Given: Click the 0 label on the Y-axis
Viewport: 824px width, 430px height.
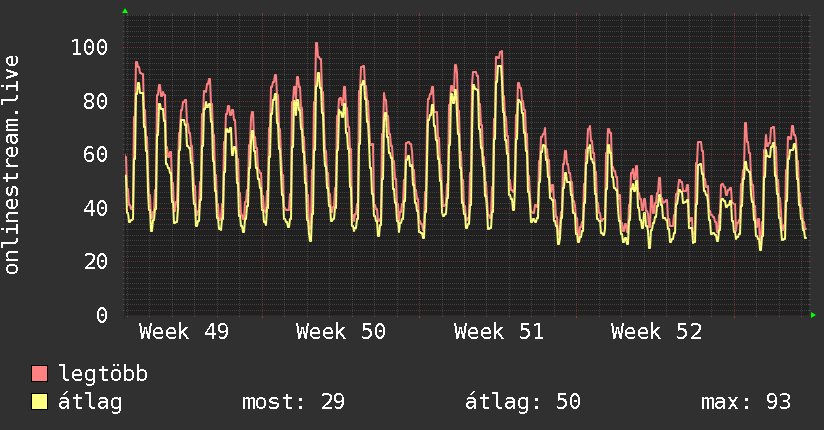Looking at the screenshot, I should (102, 315).
